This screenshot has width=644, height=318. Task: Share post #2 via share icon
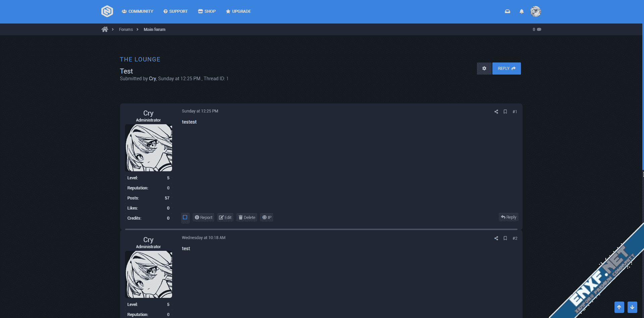[x=496, y=238]
